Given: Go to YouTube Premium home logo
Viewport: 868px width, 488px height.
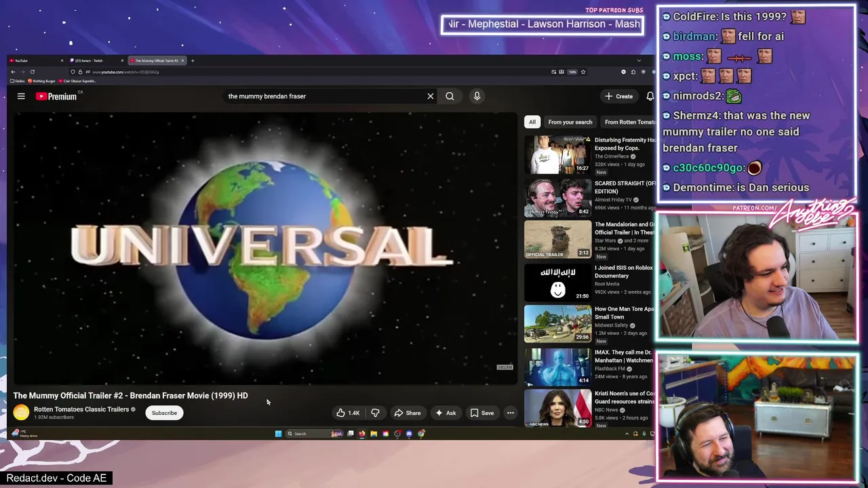Looking at the screenshot, I should pos(58,96).
